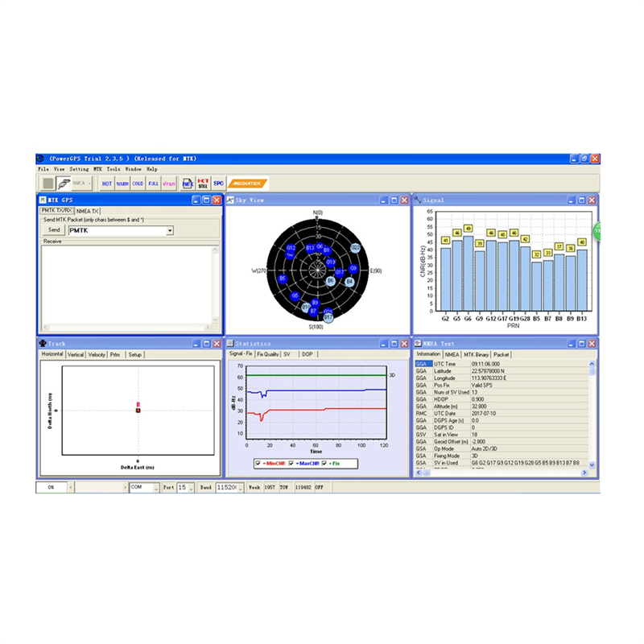Open the Setting menu

pyautogui.click(x=79, y=169)
